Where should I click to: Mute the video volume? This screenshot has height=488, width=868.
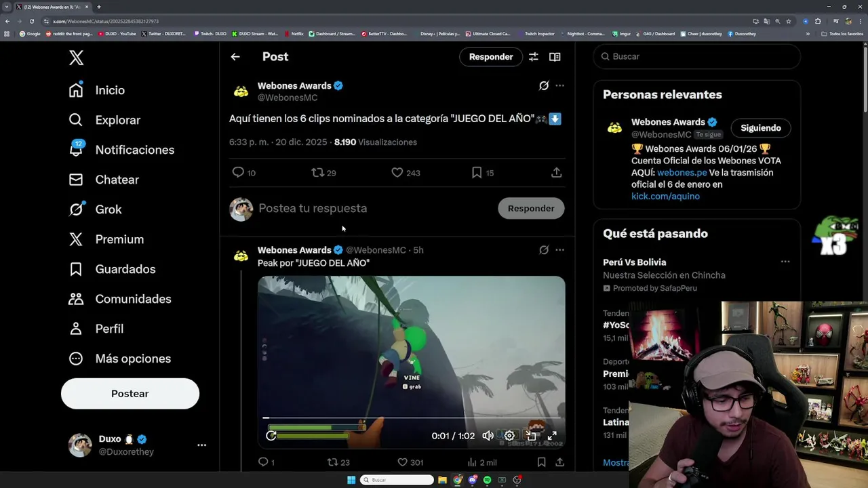pos(488,436)
